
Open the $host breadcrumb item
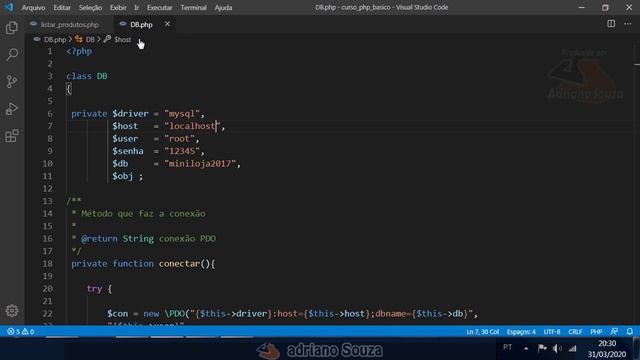tap(122, 40)
